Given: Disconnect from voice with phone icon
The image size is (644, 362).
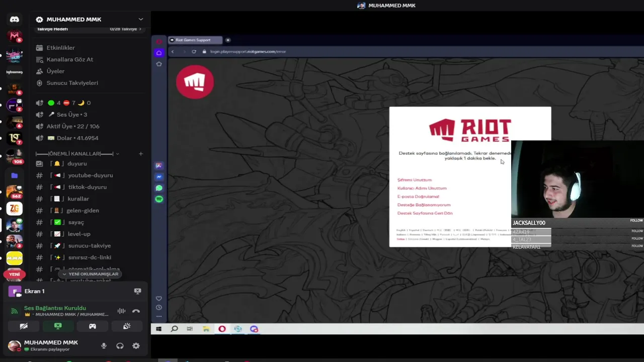Looking at the screenshot, I should pyautogui.click(x=136, y=311).
